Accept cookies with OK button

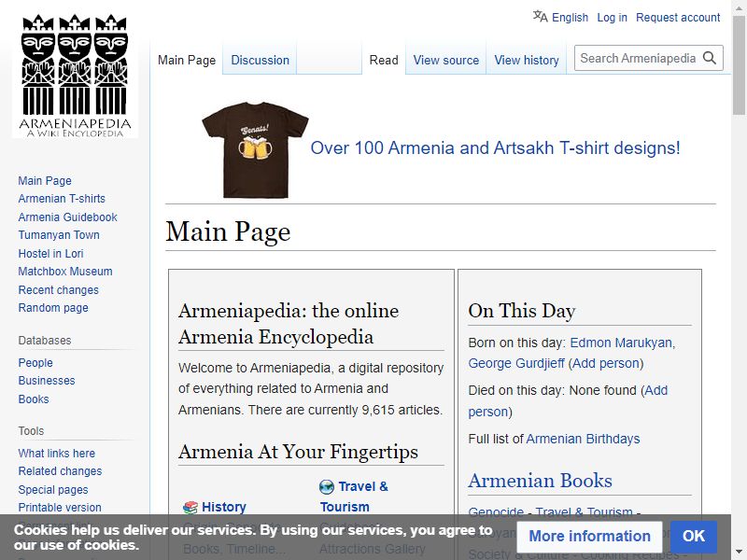click(x=694, y=536)
